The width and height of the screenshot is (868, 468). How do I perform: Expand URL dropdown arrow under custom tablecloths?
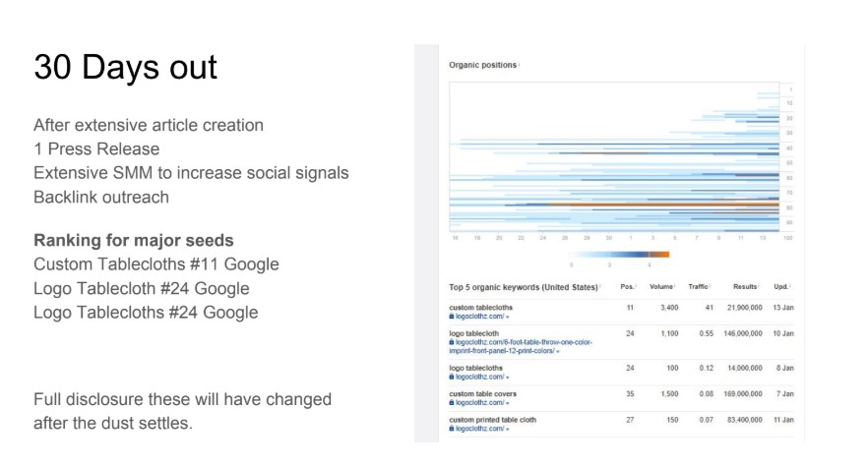click(508, 318)
